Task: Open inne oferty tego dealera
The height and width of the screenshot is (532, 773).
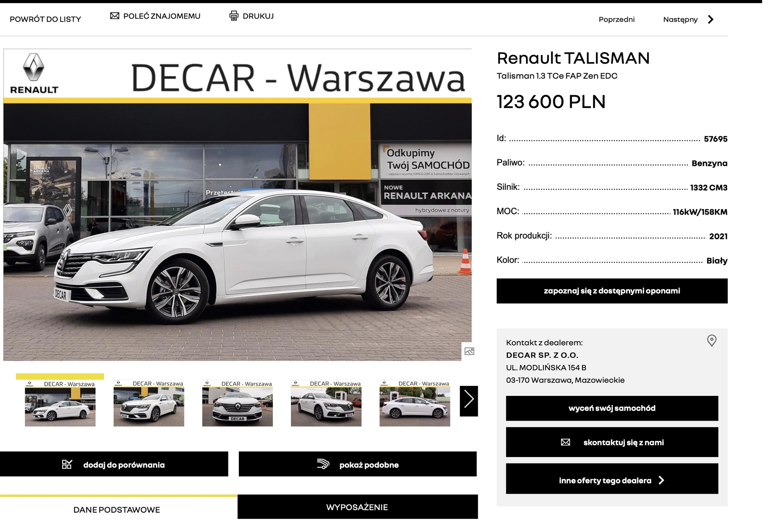Action: coord(612,479)
